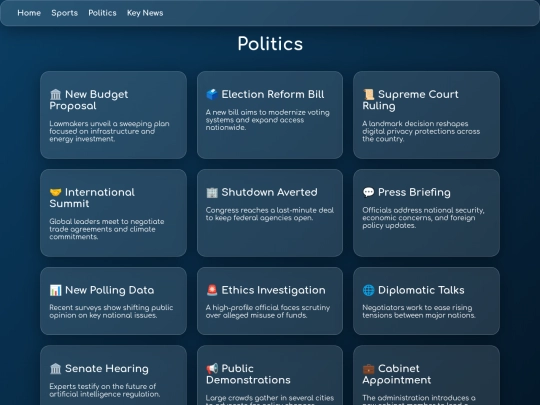The height and width of the screenshot is (405, 540).
Task: Go to the Sports section
Action: click(x=64, y=13)
